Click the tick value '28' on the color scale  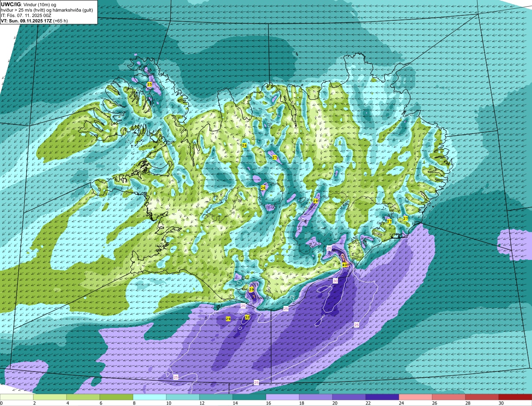[x=468, y=403]
